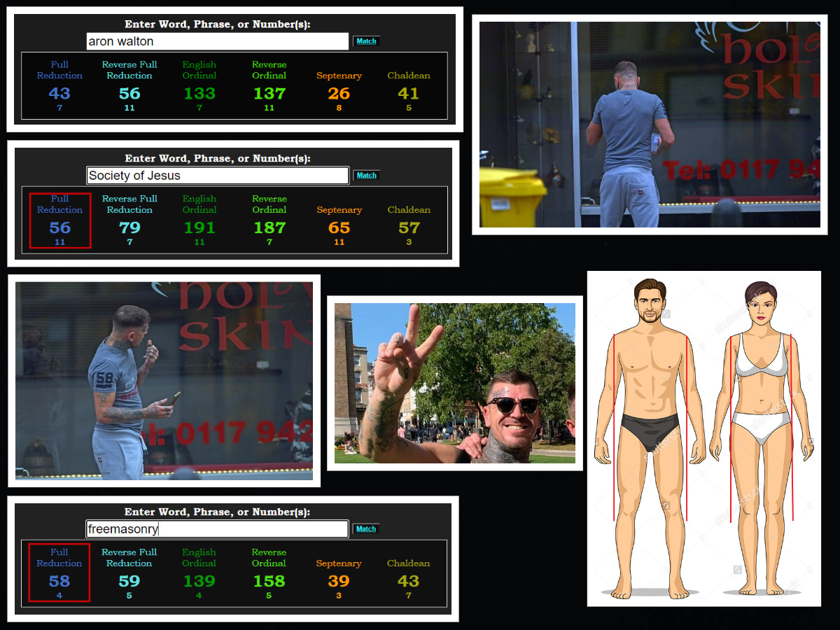Click the Chaldean value 41
Viewport: 840px width, 630px height.
coord(409,93)
